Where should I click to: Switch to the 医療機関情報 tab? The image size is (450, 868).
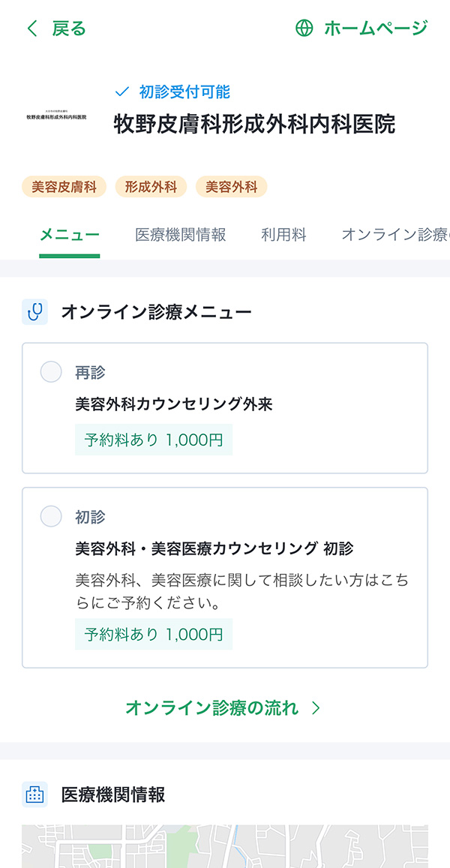point(180,233)
